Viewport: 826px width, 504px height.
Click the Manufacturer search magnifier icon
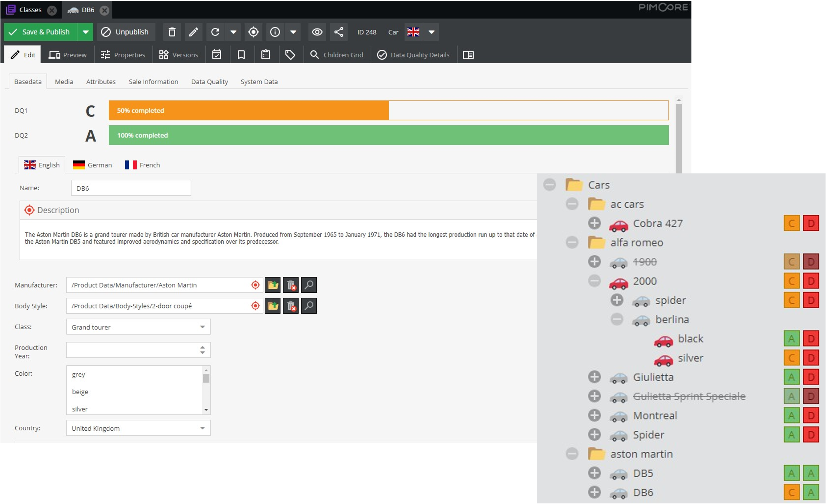(x=309, y=285)
